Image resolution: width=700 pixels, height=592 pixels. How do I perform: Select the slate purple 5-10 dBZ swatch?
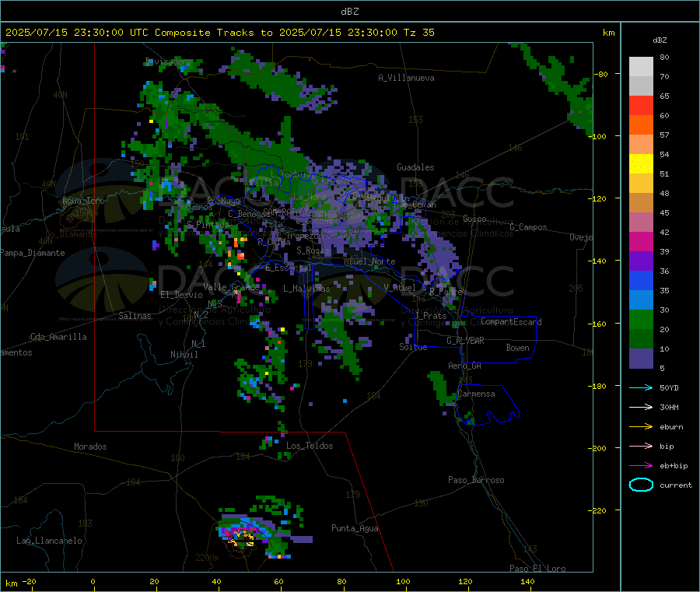pos(641,359)
